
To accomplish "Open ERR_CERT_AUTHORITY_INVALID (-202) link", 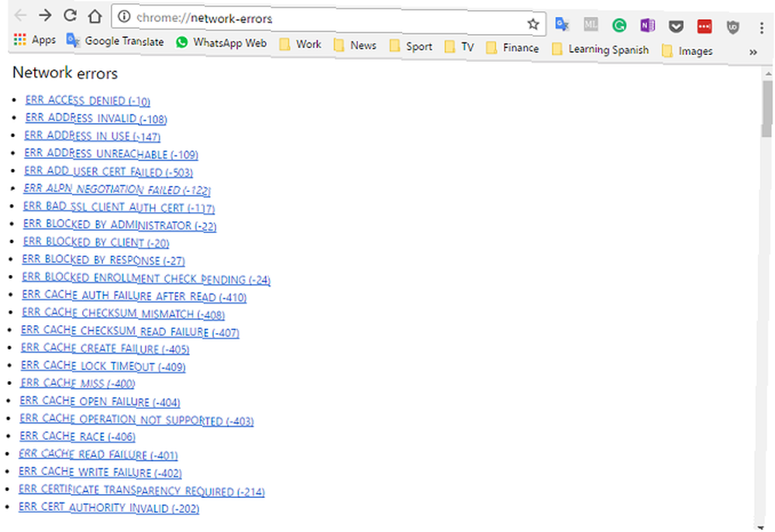I will [109, 507].
